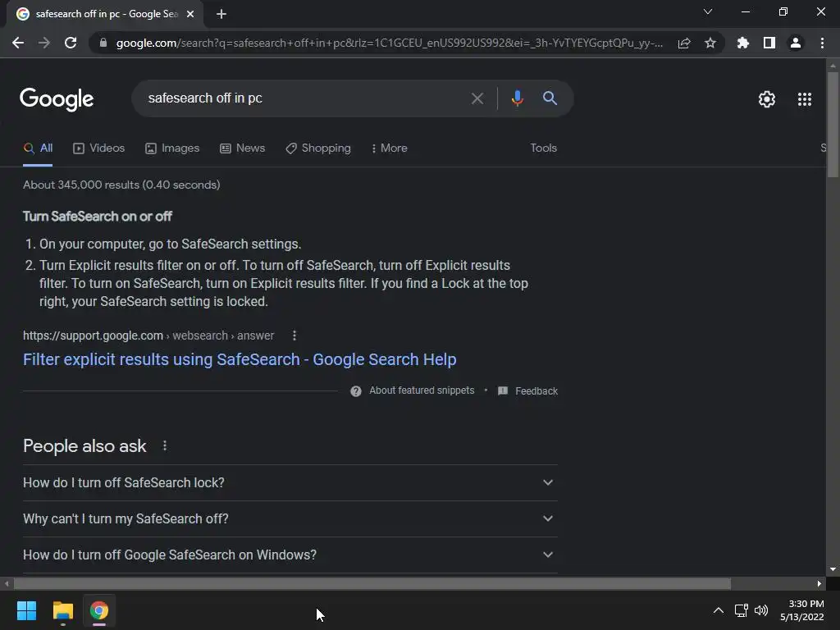Open the volume tray icon

point(761,610)
